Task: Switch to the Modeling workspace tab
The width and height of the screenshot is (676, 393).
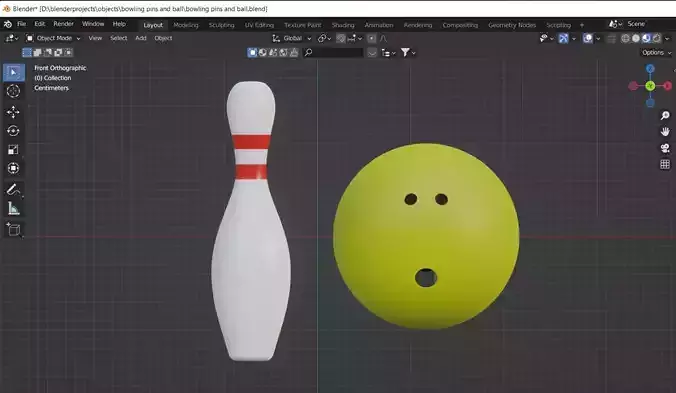Action: [186, 25]
